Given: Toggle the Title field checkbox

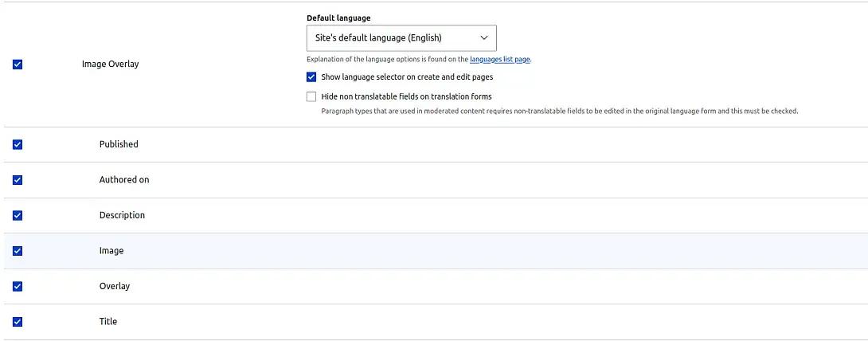Looking at the screenshot, I should (18, 322).
